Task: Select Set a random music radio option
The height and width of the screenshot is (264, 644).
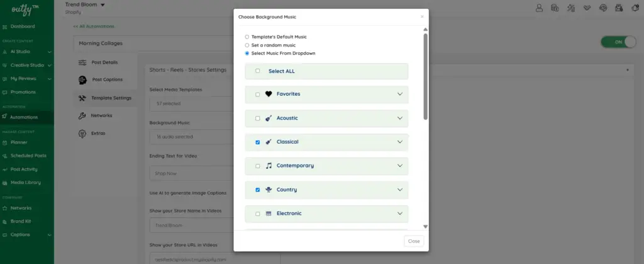Action: pos(247,45)
